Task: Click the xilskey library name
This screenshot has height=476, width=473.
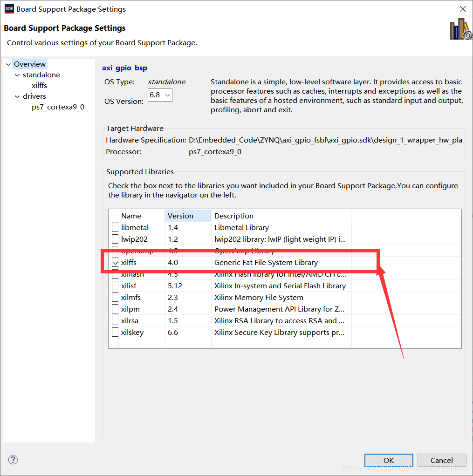Action: [132, 333]
